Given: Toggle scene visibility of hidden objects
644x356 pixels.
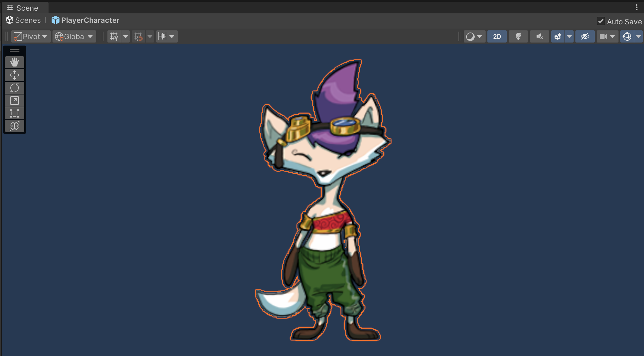Looking at the screenshot, I should coord(585,36).
